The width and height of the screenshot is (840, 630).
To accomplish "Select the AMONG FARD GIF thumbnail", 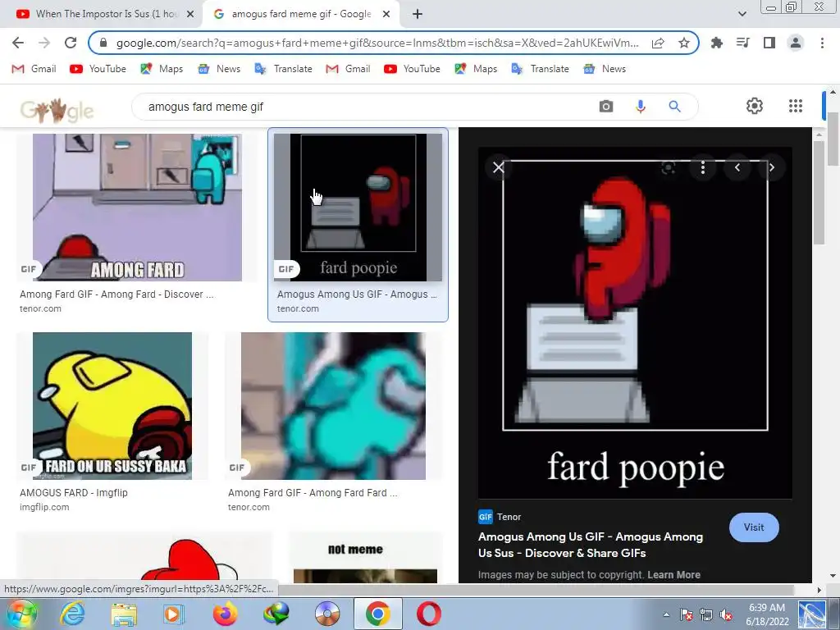I will (137, 208).
